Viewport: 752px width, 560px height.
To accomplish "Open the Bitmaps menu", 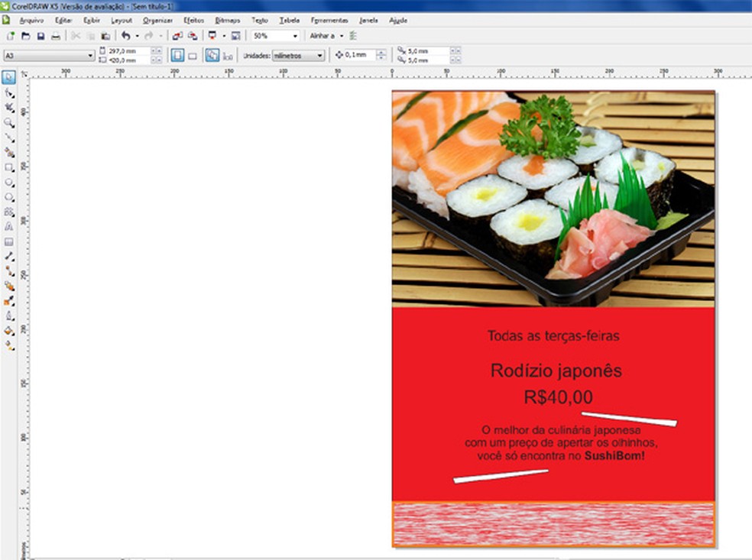I will click(228, 21).
